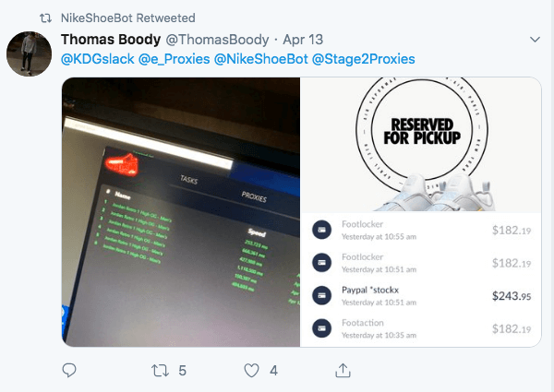Click the small retweeted arrows icon above the tweet
Screen dimensions: 554x392
[x=45, y=18]
